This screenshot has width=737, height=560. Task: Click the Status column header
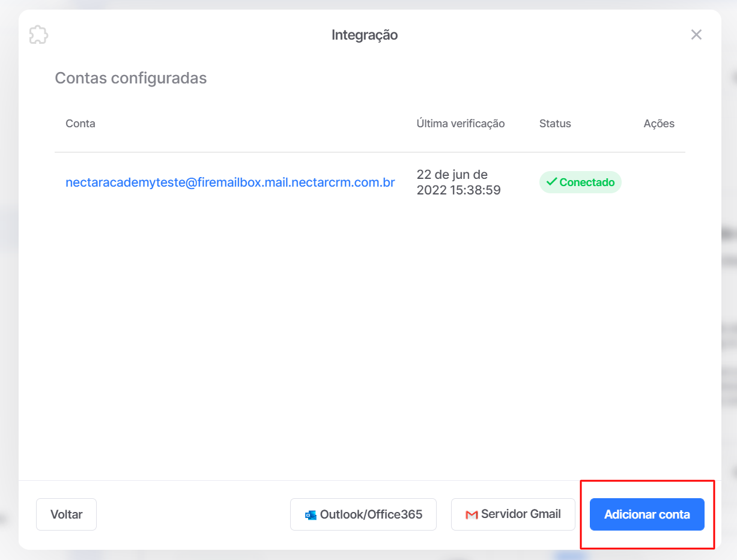coord(555,124)
